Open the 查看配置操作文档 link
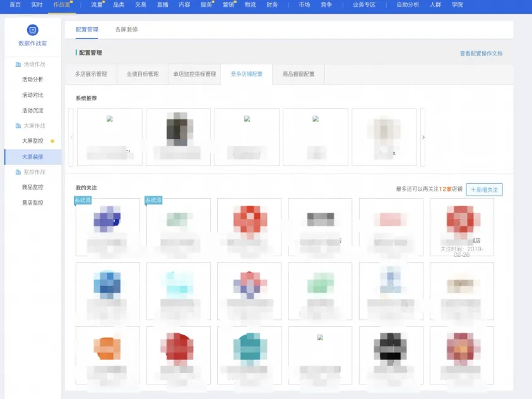The height and width of the screenshot is (399, 532). tap(481, 54)
